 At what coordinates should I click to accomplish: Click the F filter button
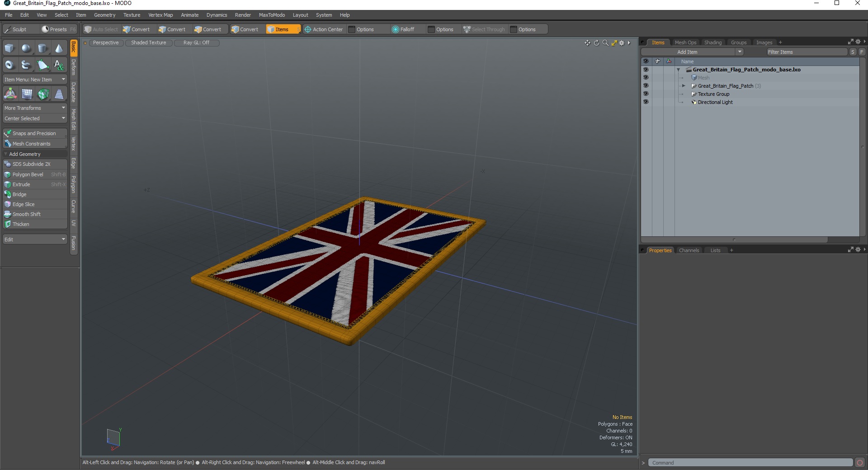tap(862, 52)
